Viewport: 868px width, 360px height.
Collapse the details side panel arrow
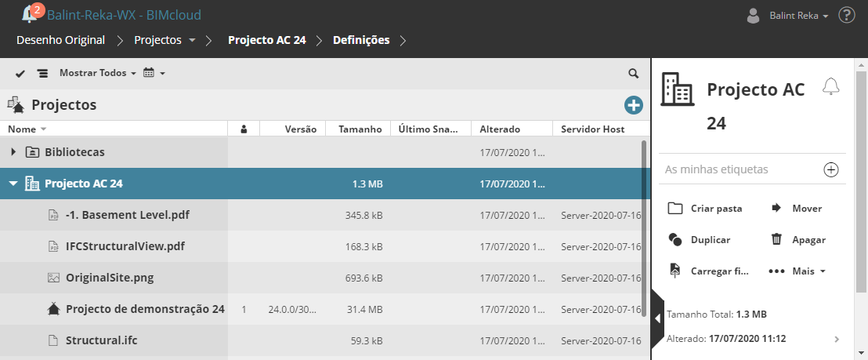tap(657, 318)
